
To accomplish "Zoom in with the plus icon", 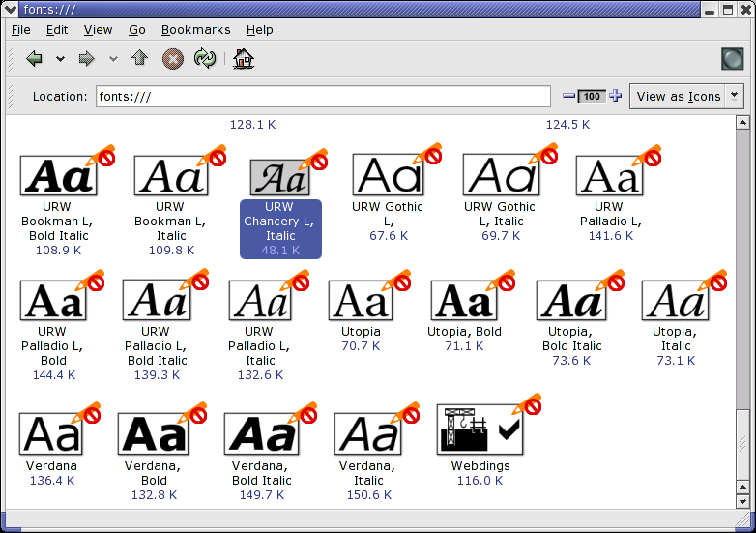I will pos(615,96).
